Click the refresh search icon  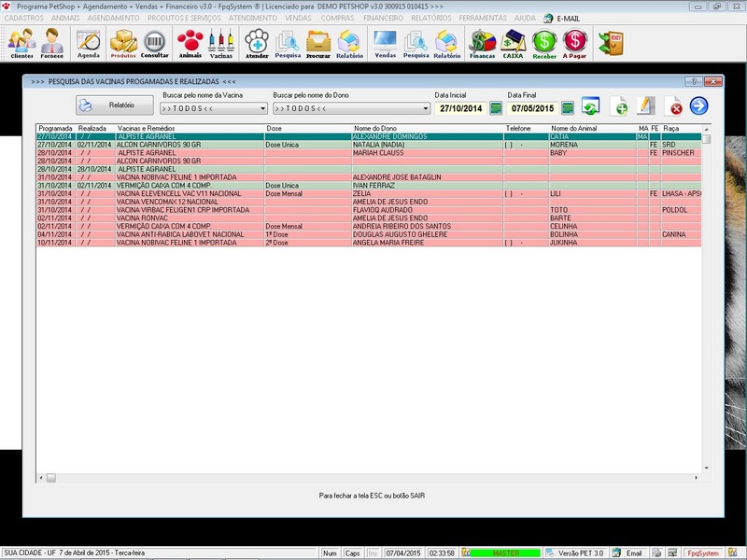pyautogui.click(x=591, y=105)
